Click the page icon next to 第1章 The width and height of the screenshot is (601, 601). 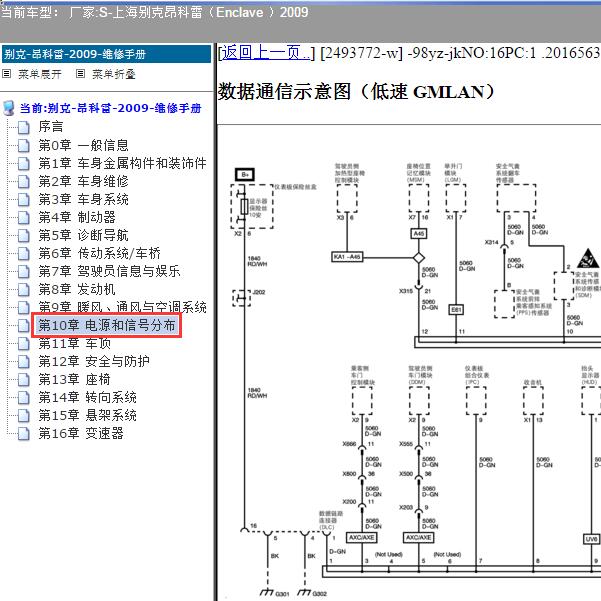click(x=24, y=163)
